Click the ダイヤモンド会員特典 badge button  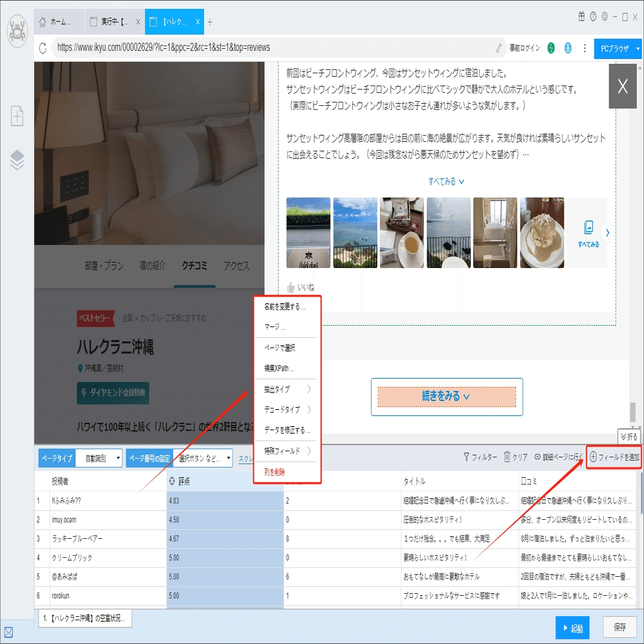point(113,393)
